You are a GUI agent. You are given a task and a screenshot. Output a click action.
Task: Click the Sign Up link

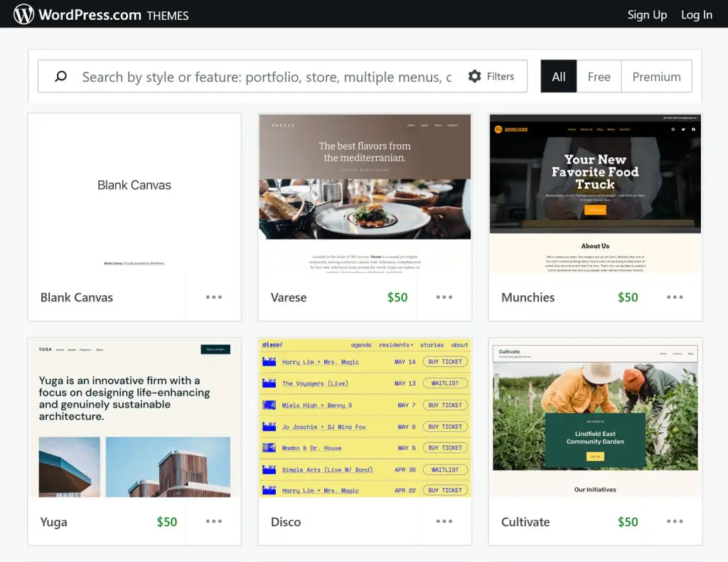[x=647, y=15]
